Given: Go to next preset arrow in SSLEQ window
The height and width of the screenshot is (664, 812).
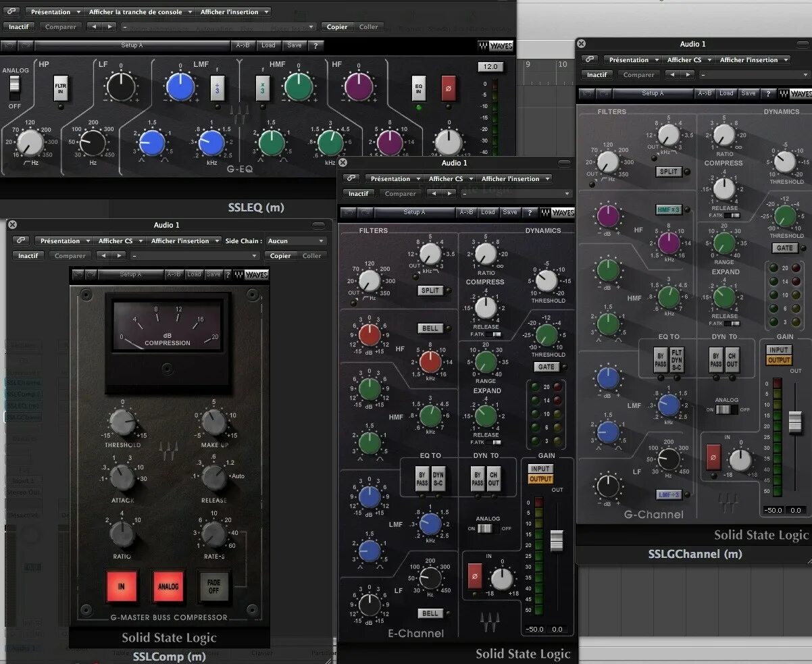Looking at the screenshot, I should pos(109,27).
